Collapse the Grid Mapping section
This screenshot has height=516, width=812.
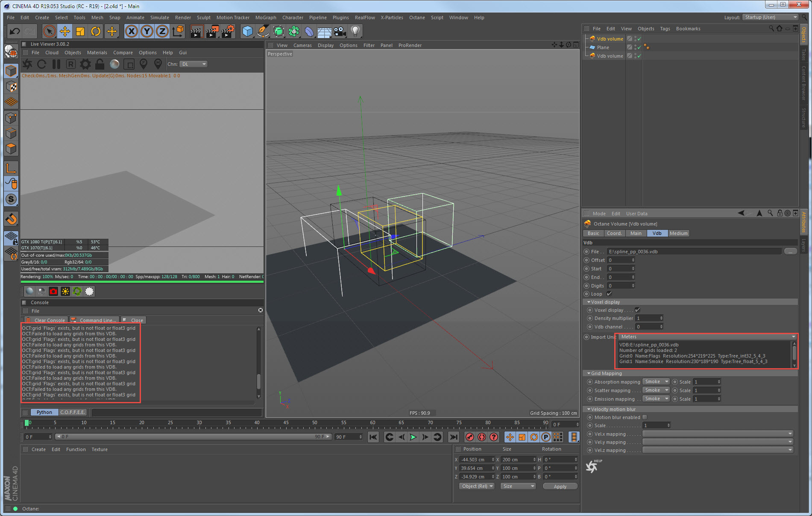pyautogui.click(x=589, y=373)
